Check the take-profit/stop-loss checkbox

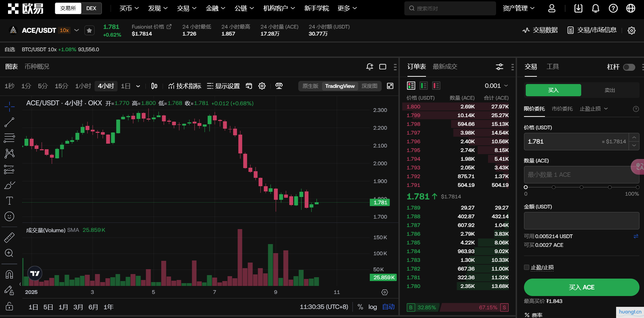click(x=527, y=267)
